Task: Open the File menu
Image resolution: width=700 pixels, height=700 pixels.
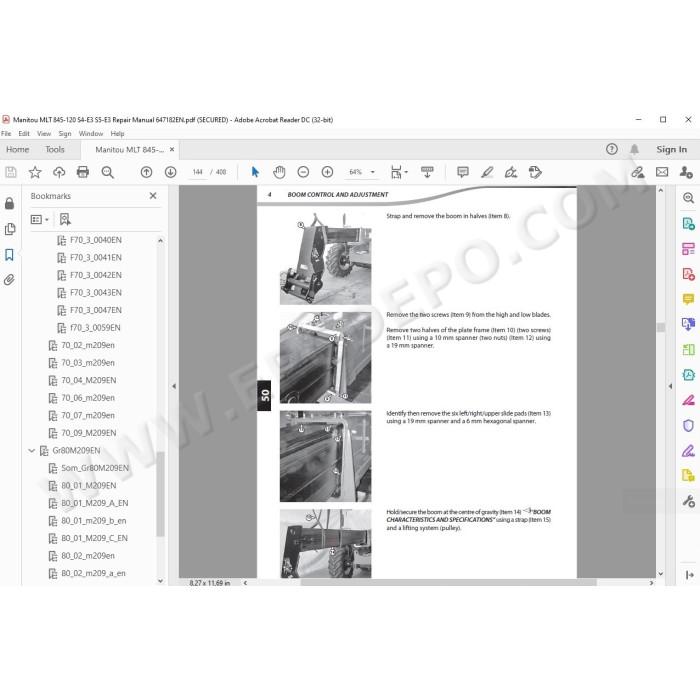Action: pos(6,133)
